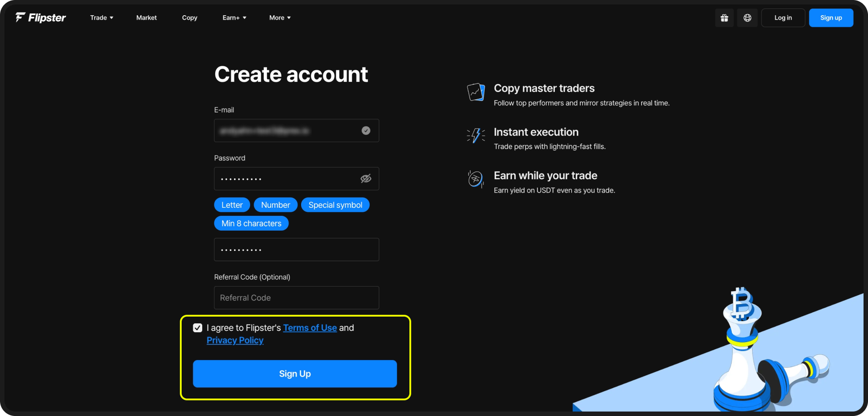Submit the blue Sign Up form button
Viewport: 868px width, 416px height.
pos(295,373)
